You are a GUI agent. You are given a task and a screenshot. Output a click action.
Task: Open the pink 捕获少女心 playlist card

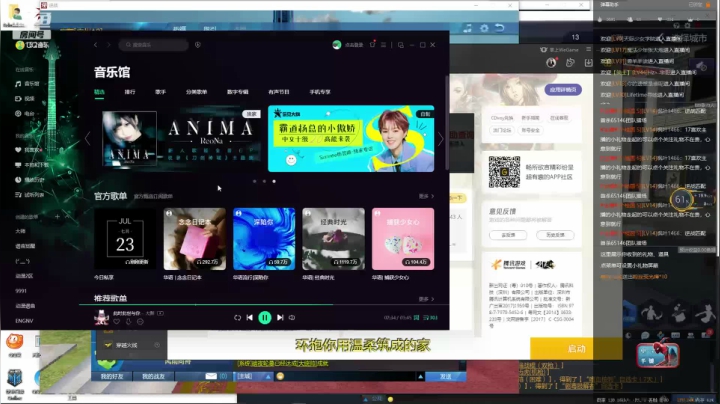(403, 239)
